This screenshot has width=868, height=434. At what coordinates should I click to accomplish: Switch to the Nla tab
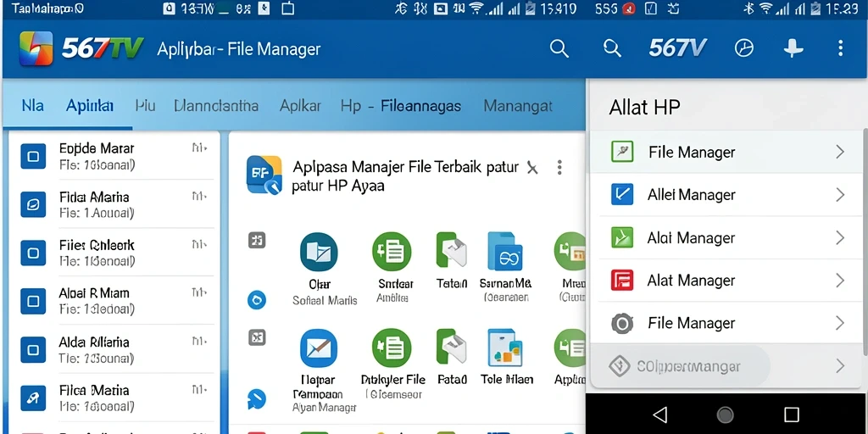point(33,105)
